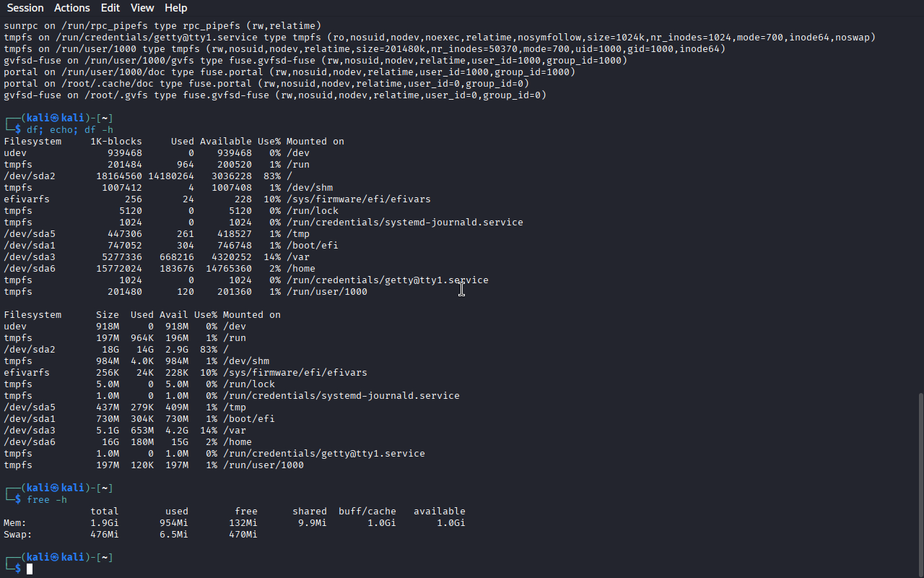This screenshot has width=924, height=578.
Task: Click the "shared" column header
Action: 310,512
